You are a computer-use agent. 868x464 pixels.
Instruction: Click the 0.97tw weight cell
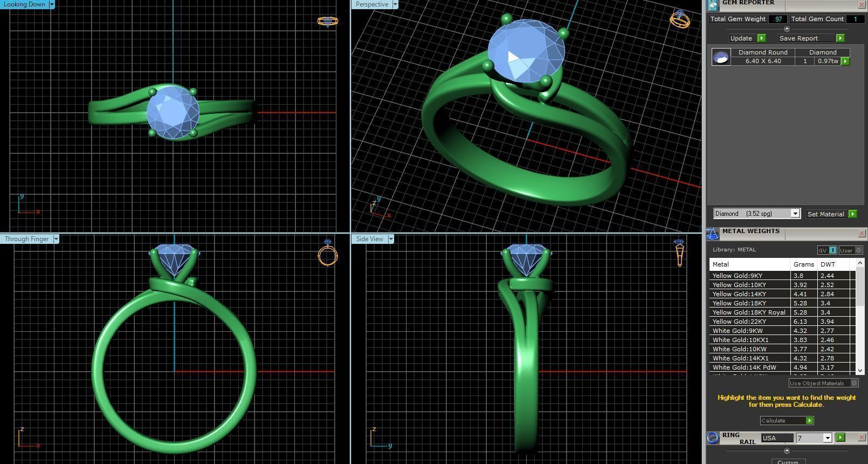pyautogui.click(x=828, y=61)
